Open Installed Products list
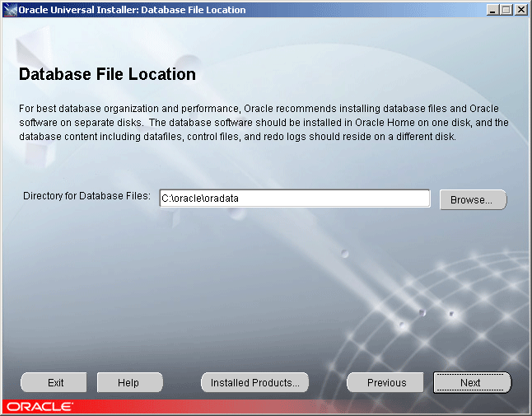This screenshot has height=416, width=532. [254, 383]
